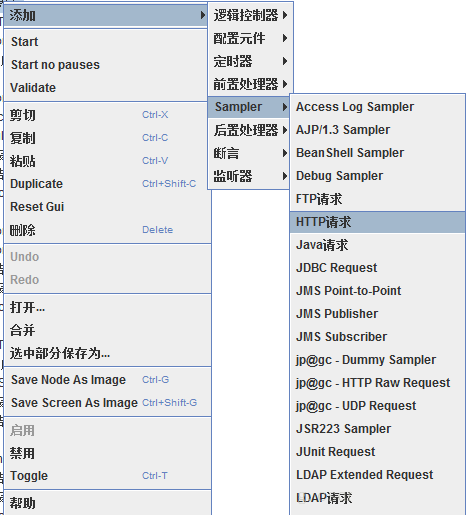This screenshot has height=515, width=468.
Task: Choose BeanShell Sampler item
Action: [377, 153]
